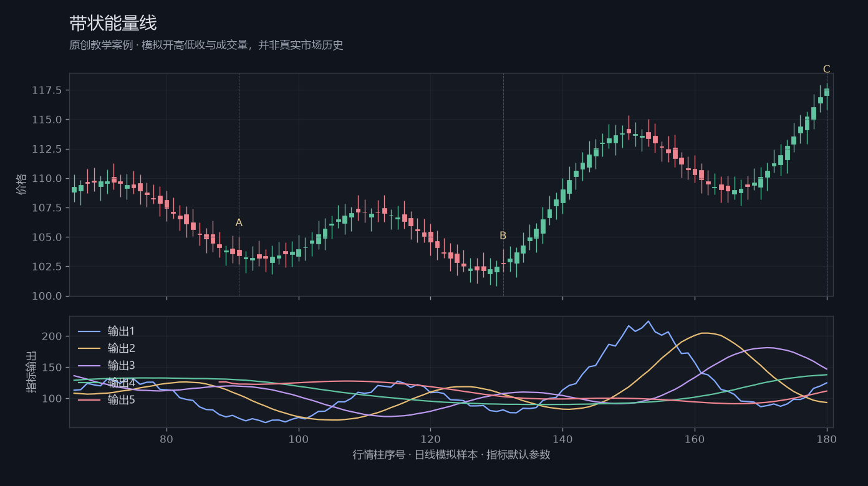Select marker label "B" on the price chart
Viewport: 868px width, 486px height.
503,236
